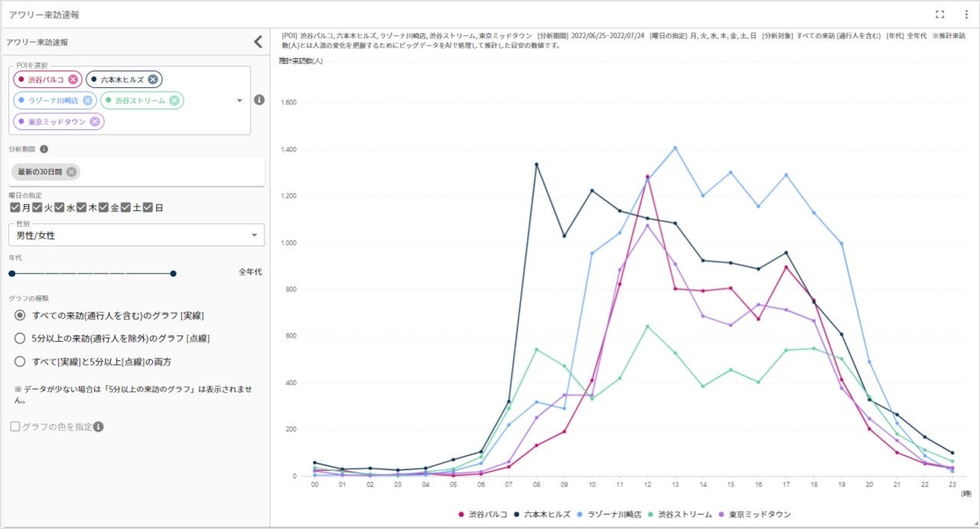Click the 分析期間 input field
This screenshot has width=980, height=529.
(137, 172)
